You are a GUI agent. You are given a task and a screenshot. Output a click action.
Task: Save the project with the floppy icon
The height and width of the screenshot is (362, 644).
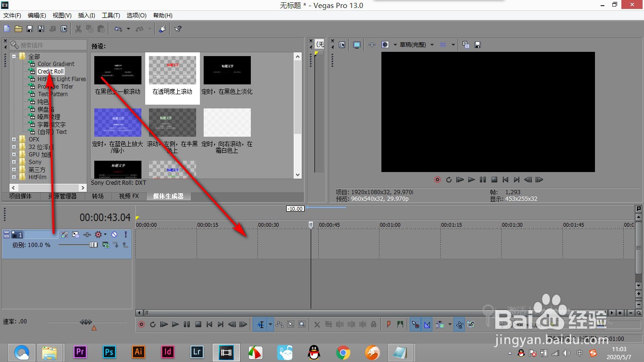pyautogui.click(x=30, y=29)
